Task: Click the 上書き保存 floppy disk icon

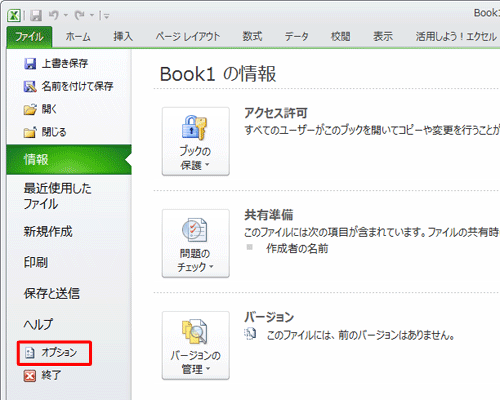Action: [30, 64]
